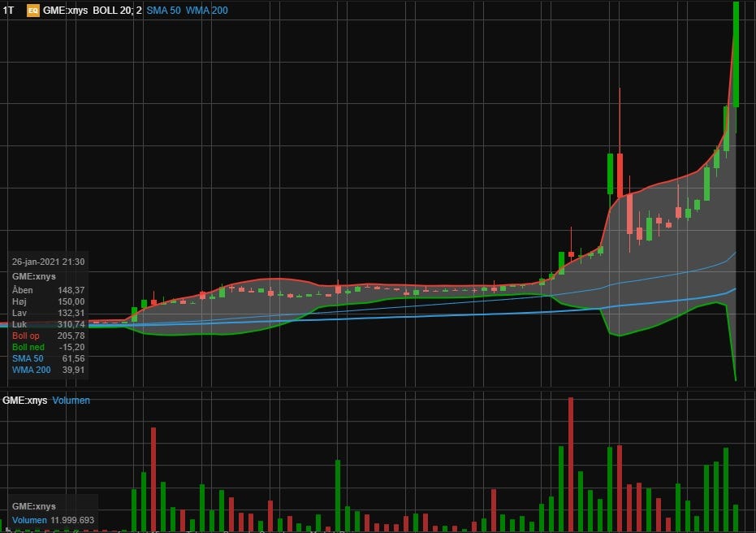Click the SMA 50 value 61,56
Image resolution: width=756 pixels, height=533 pixels.
(x=73, y=358)
